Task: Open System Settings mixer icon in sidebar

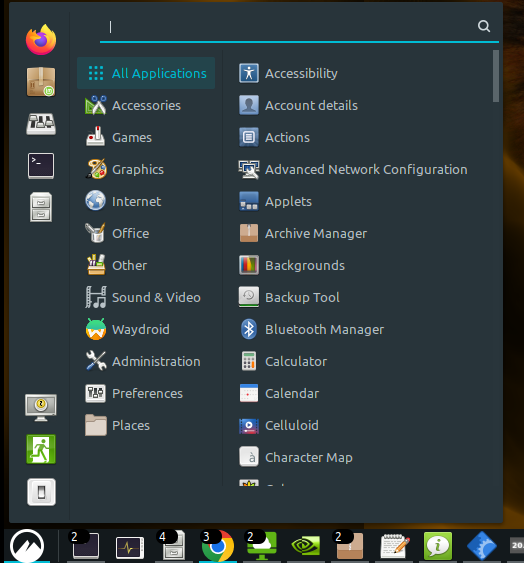Action: pos(41,124)
